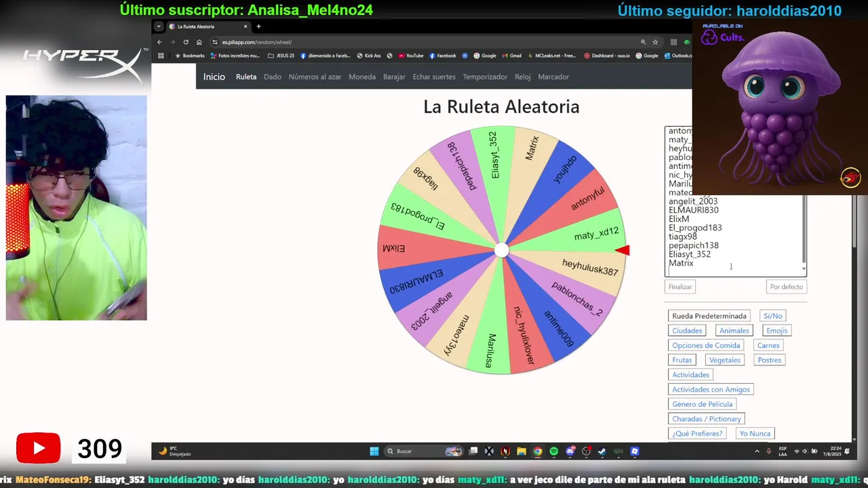This screenshot has width=868, height=488.
Task: Open the Windows Start menu
Action: tap(374, 451)
